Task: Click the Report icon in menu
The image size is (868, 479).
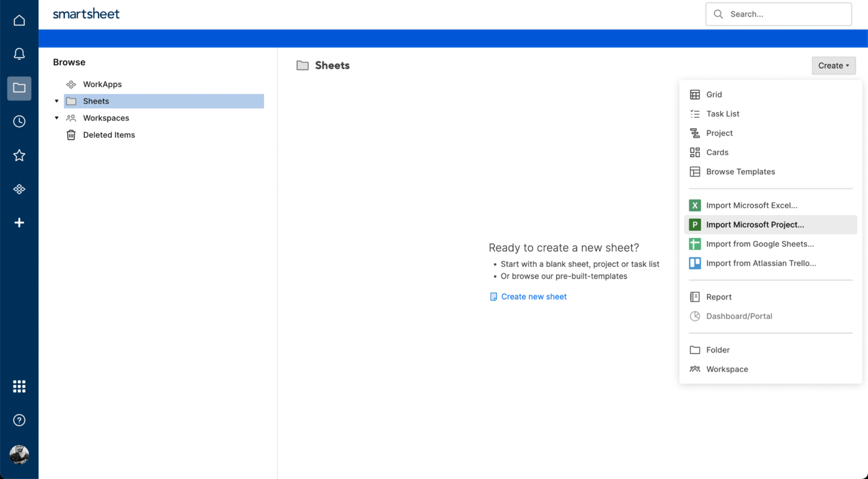Action: coord(695,297)
